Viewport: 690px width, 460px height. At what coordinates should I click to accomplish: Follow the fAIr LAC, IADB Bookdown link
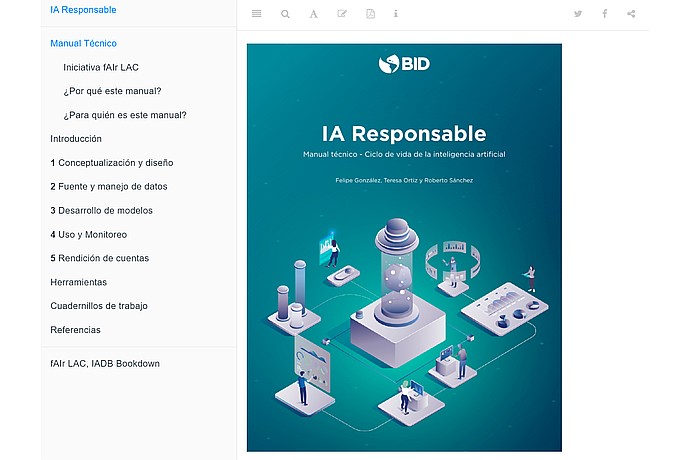pos(105,364)
